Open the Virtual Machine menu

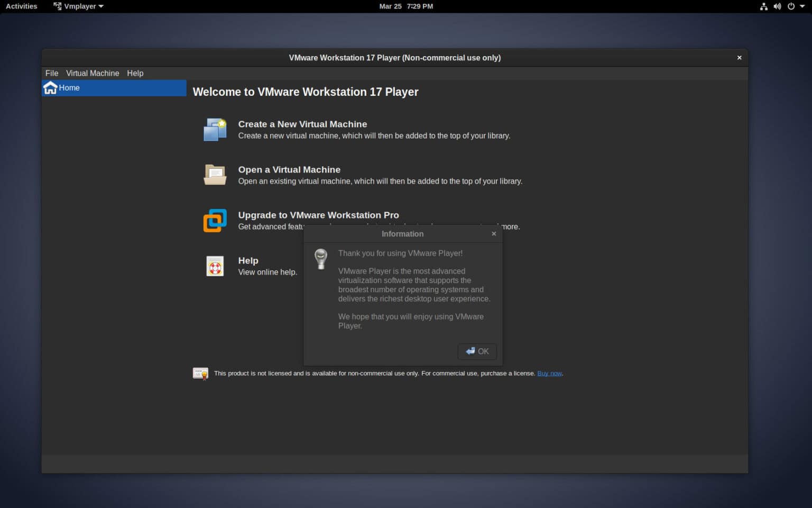[92, 73]
